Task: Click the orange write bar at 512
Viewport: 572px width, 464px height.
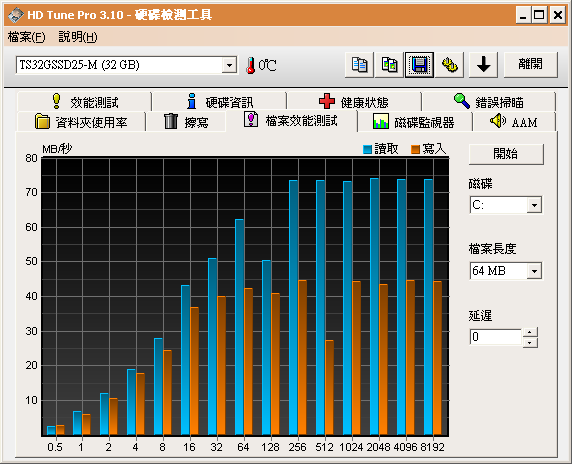Action: [329, 387]
